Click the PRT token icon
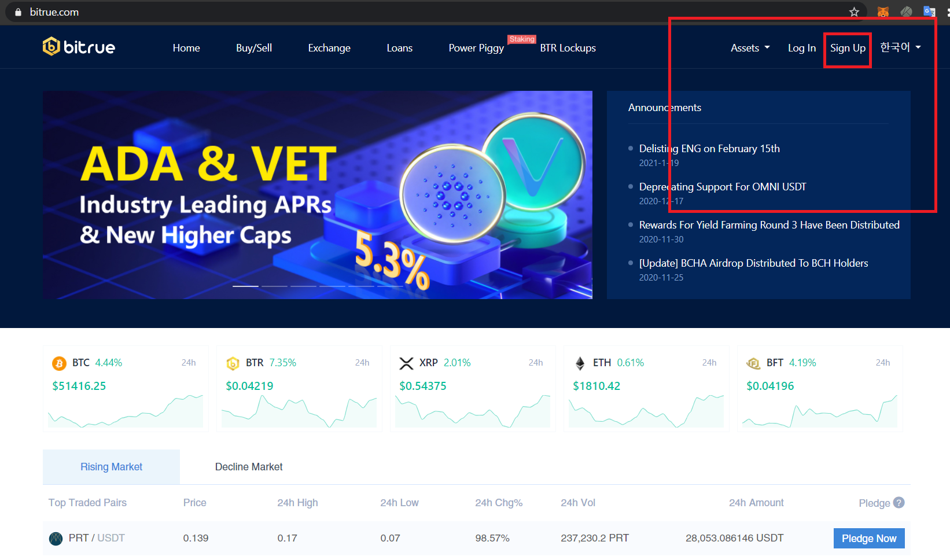 click(56, 539)
